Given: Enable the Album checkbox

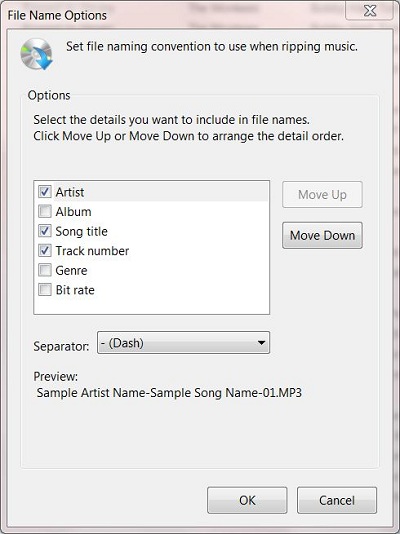Looking at the screenshot, I should 45,211.
